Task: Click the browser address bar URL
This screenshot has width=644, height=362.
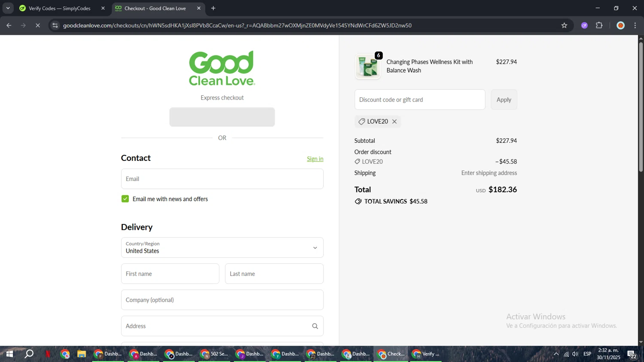Action: 237,25
